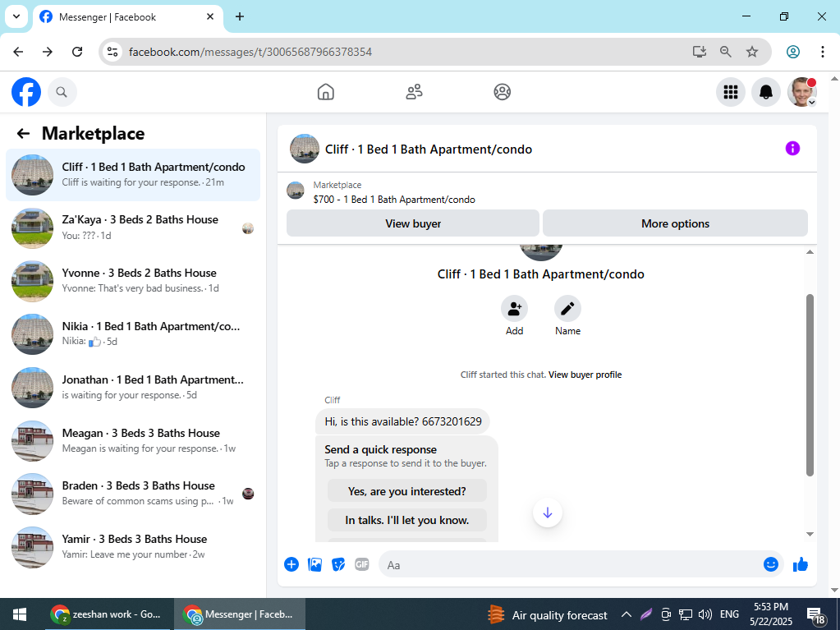Open the notification center icon
Screen dimensions: 840x630
pyautogui.click(x=816, y=616)
